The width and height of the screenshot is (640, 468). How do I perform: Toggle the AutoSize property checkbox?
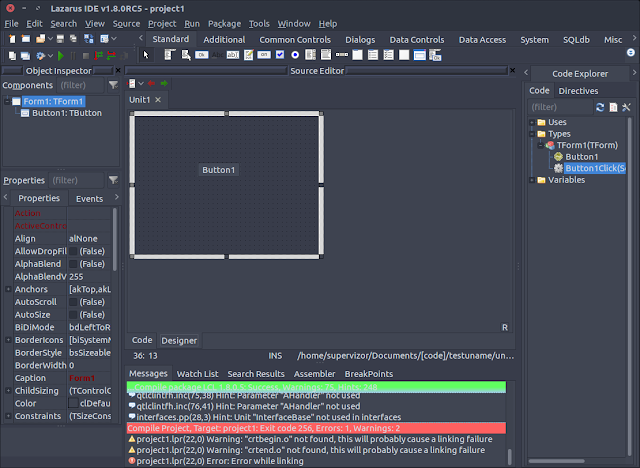(73, 315)
